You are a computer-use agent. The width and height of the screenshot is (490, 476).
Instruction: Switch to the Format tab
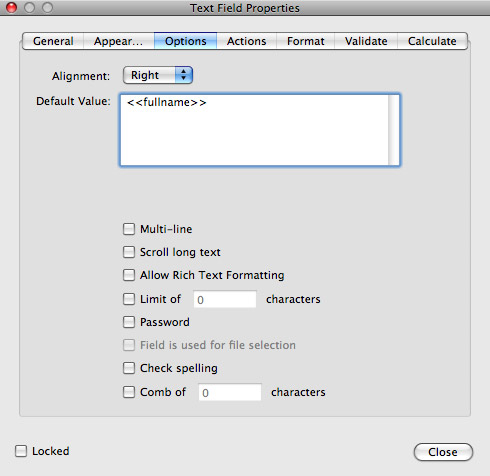(x=305, y=41)
